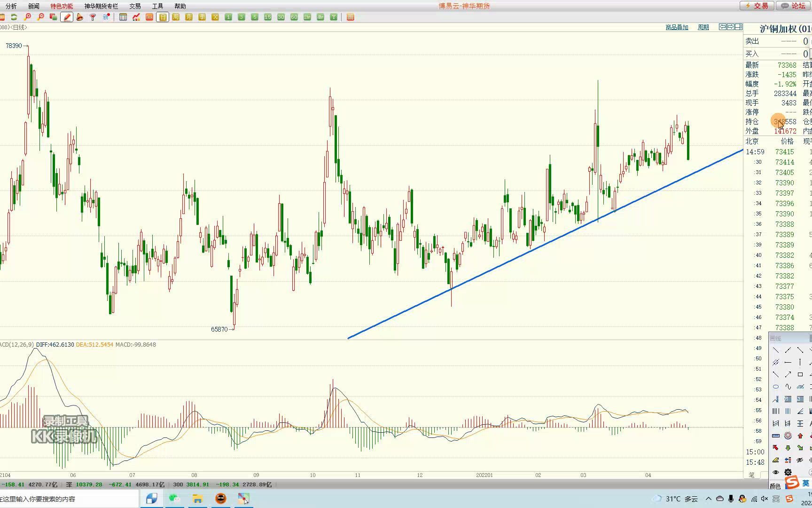This screenshot has width=812, height=508.
Task: Select the 15-minute period button
Action: 268,17
